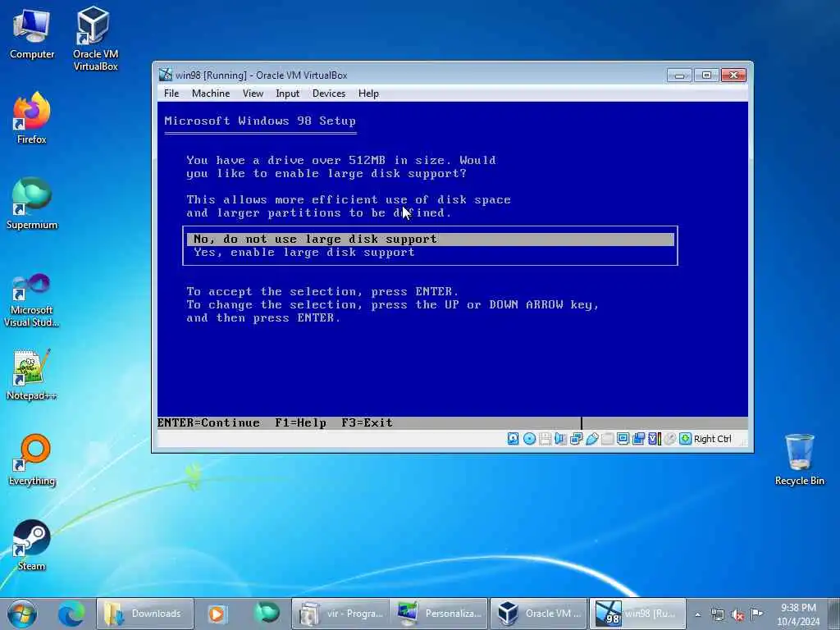Launch Microsoft Edge from the taskbar
This screenshot has width=840, height=630.
71,614
